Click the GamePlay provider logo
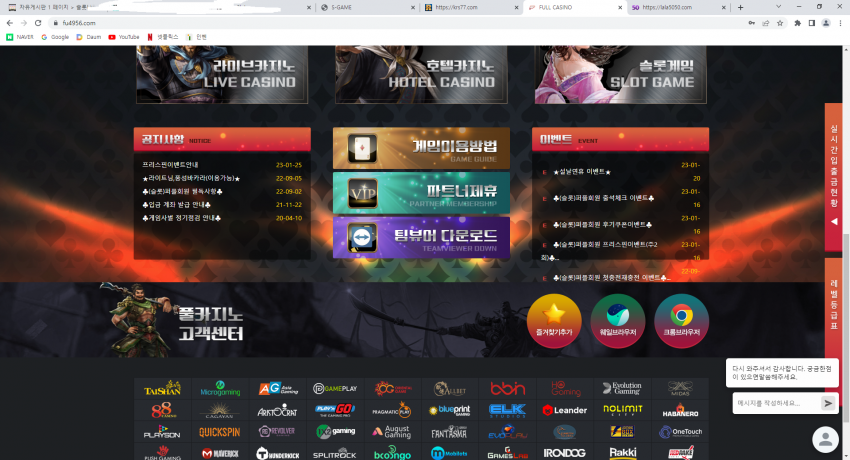This screenshot has width=850, height=460. (x=335, y=388)
